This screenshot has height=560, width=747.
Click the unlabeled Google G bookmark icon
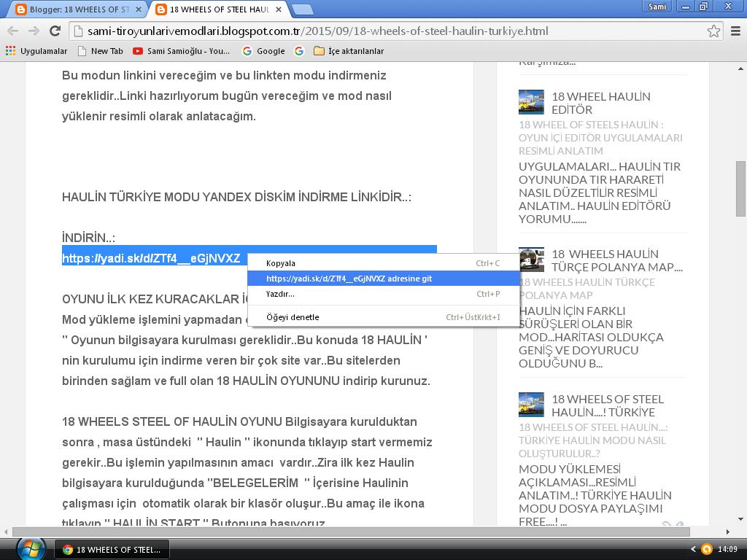pyautogui.click(x=299, y=51)
